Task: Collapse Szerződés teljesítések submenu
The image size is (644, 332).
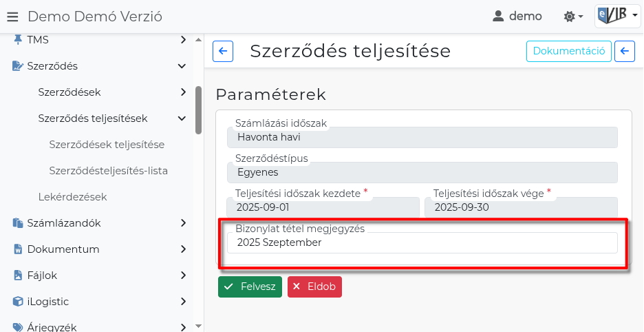Action: pyautogui.click(x=182, y=118)
